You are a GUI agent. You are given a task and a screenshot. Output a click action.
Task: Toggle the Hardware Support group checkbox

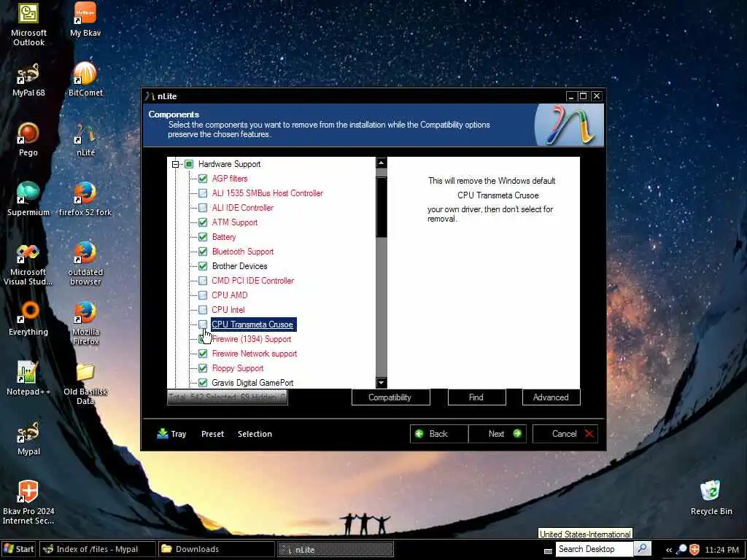[x=189, y=164]
